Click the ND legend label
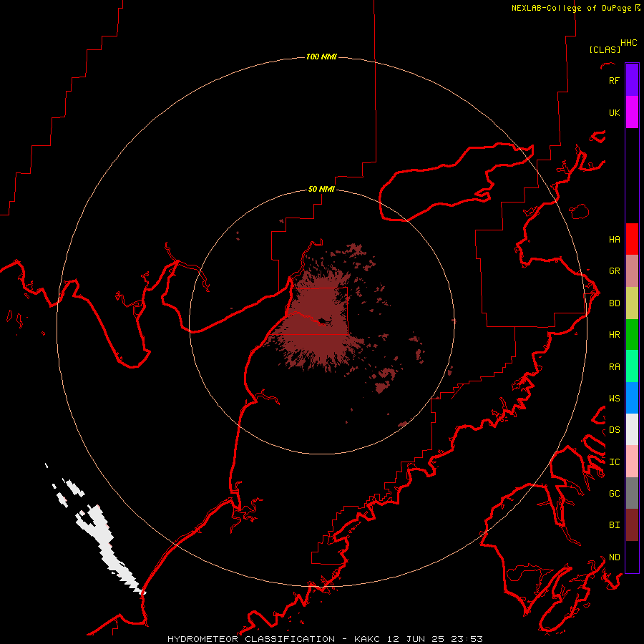 pyautogui.click(x=614, y=557)
